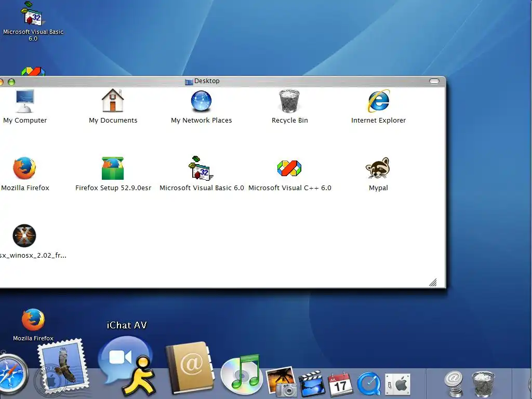Select Mozilla Firefox icon in the Desktop window
The height and width of the screenshot is (399, 532).
tap(24, 168)
